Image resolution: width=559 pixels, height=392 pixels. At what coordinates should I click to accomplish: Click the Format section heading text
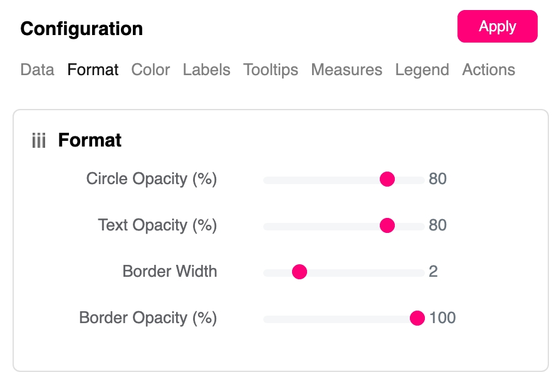click(x=90, y=140)
